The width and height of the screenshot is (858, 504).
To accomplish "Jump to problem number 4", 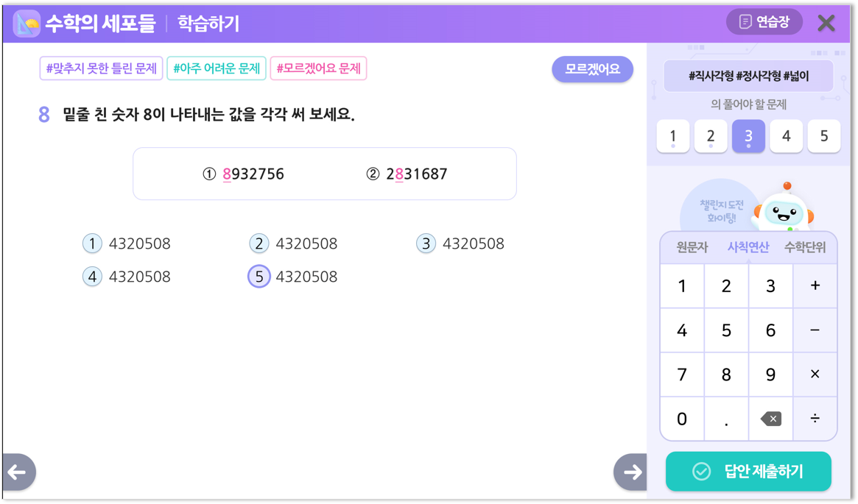I will [x=786, y=136].
